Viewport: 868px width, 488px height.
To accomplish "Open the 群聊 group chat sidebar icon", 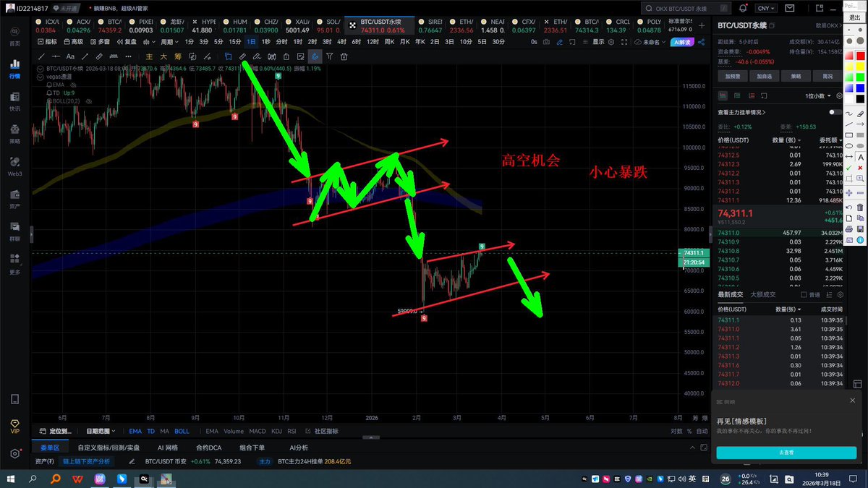I will [14, 231].
